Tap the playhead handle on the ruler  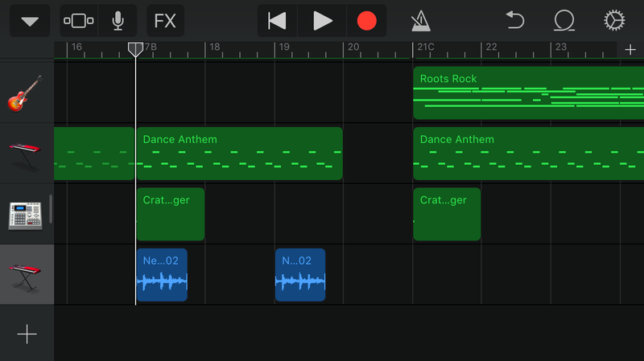click(x=135, y=49)
